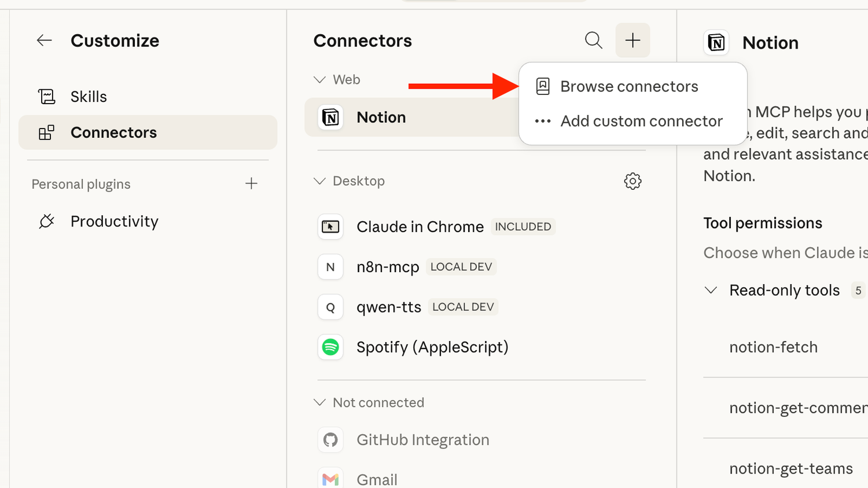The height and width of the screenshot is (488, 868).
Task: Open Skills in the sidebar
Action: [x=148, y=97]
